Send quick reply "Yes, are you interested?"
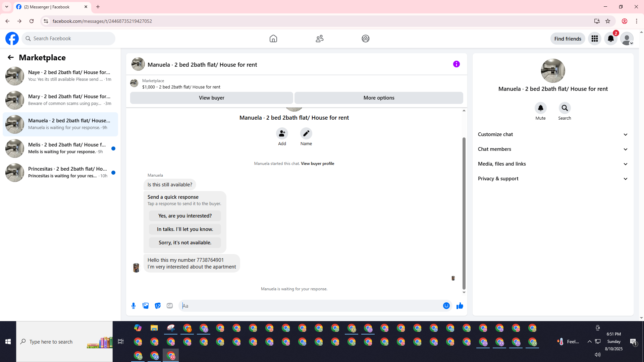The width and height of the screenshot is (644, 362). pyautogui.click(x=185, y=216)
